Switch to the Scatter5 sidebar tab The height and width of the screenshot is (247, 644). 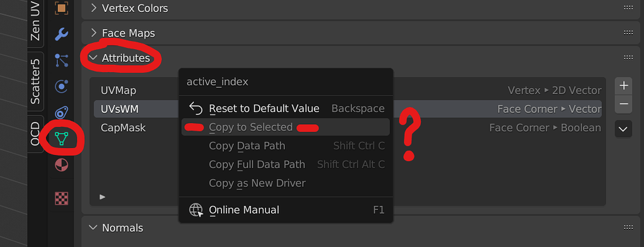35,81
